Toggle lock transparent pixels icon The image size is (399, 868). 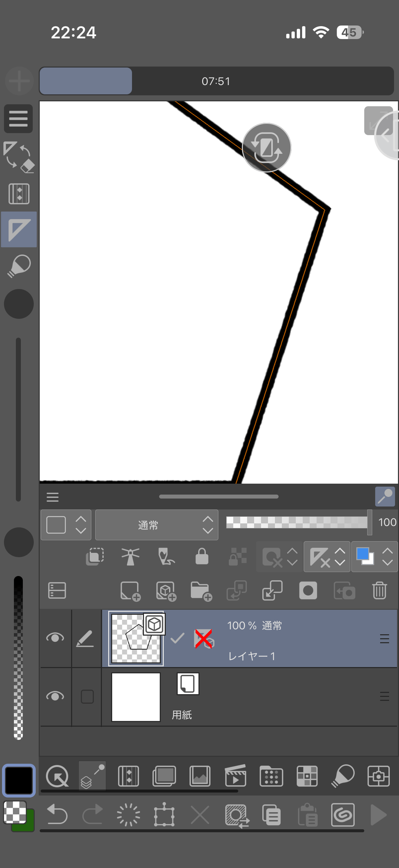click(238, 556)
